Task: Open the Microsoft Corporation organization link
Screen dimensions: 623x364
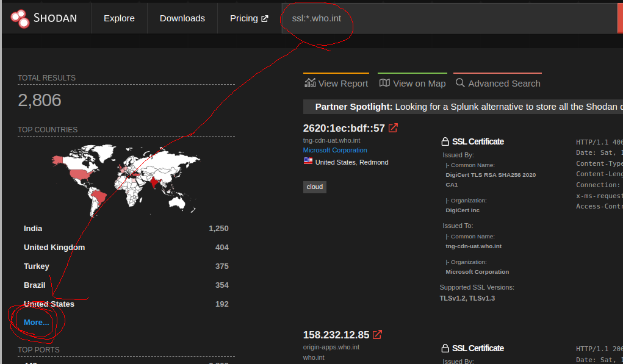Action: pyautogui.click(x=335, y=150)
